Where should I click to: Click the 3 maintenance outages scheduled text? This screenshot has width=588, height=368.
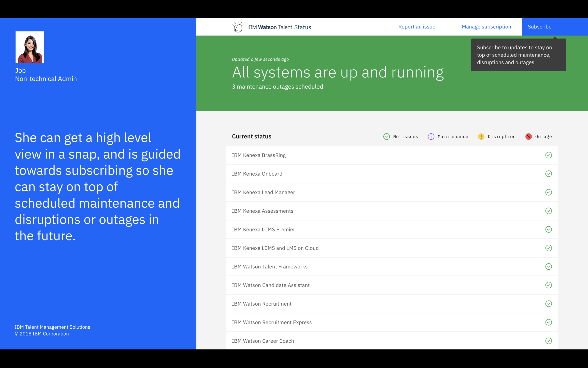click(277, 87)
